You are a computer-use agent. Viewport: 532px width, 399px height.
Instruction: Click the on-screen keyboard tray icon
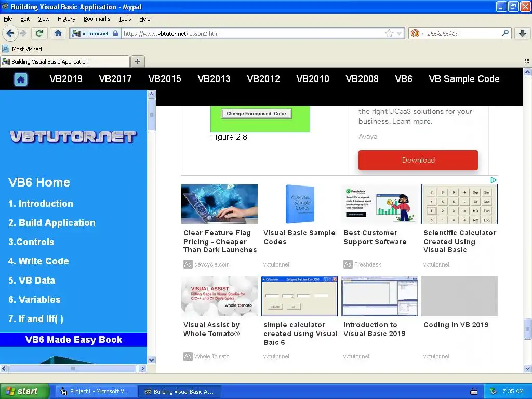474,392
